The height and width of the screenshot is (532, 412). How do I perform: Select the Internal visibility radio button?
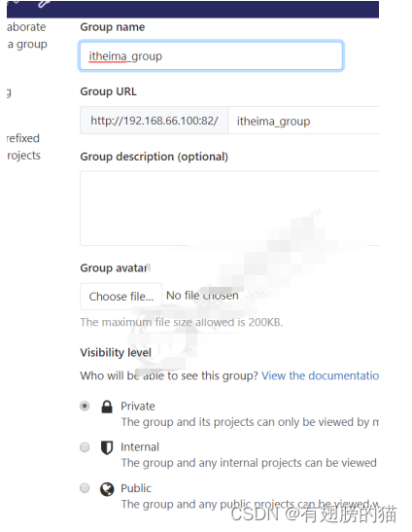(x=85, y=447)
